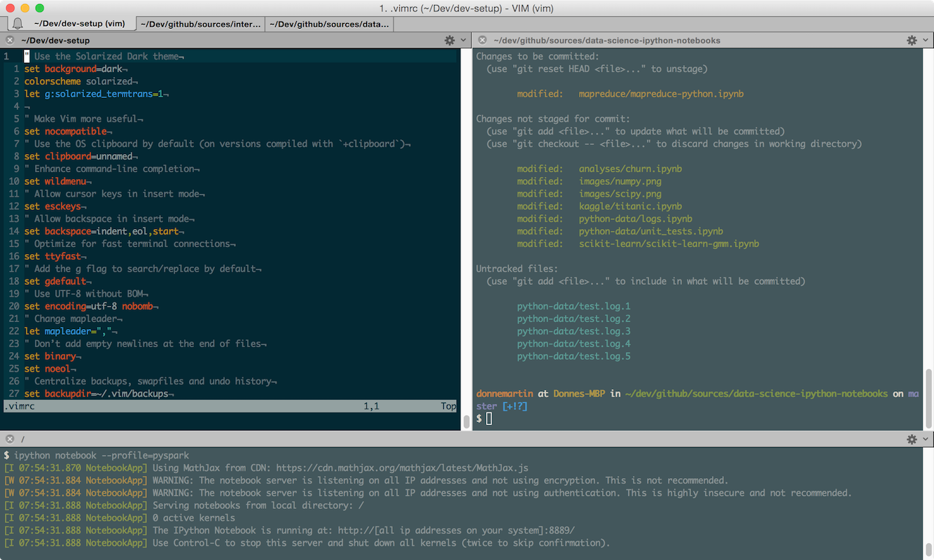Open the gear menu of the bottom ipython pane
The width and height of the screenshot is (934, 560).
click(x=912, y=439)
